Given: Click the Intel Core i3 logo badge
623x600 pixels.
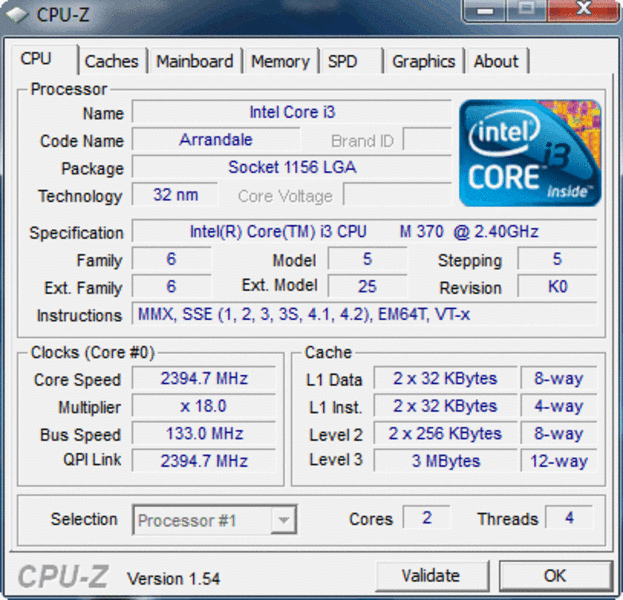Looking at the screenshot, I should tap(530, 153).
